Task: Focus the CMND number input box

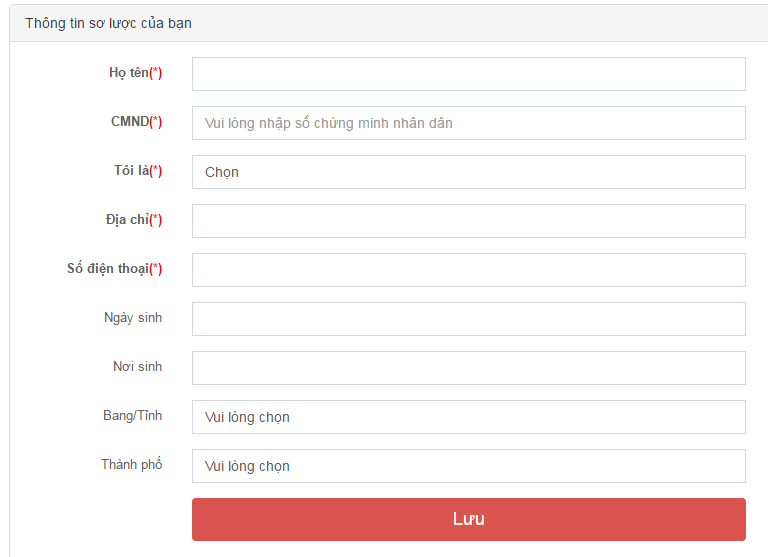Action: tap(468, 123)
